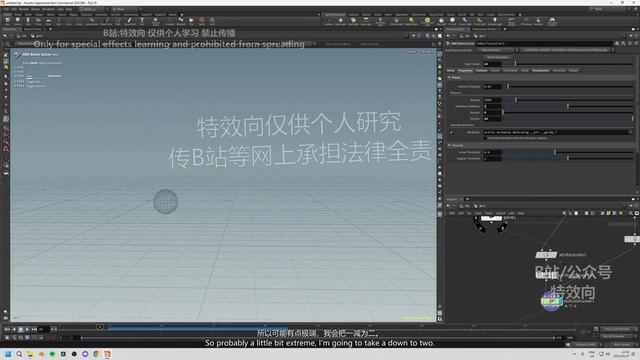Select the Platonic Solids shelf tool
The height and width of the screenshot is (360, 640).
tap(156, 20)
